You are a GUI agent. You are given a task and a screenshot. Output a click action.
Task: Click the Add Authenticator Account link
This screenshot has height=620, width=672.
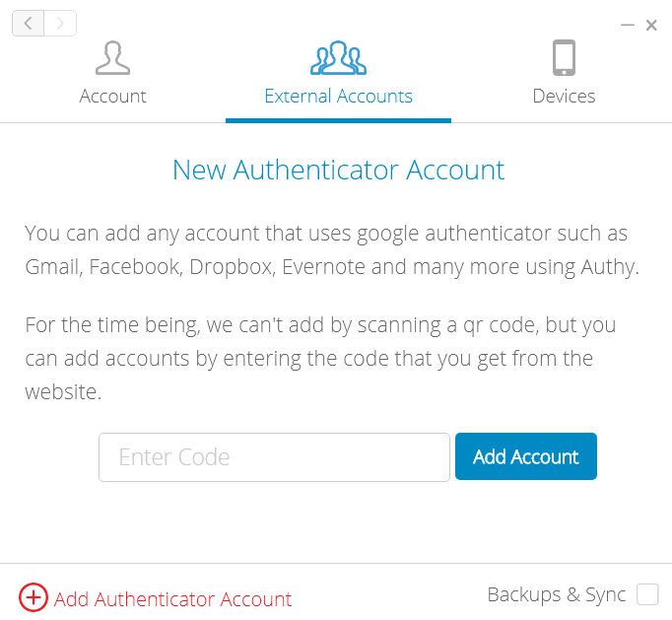click(x=172, y=599)
